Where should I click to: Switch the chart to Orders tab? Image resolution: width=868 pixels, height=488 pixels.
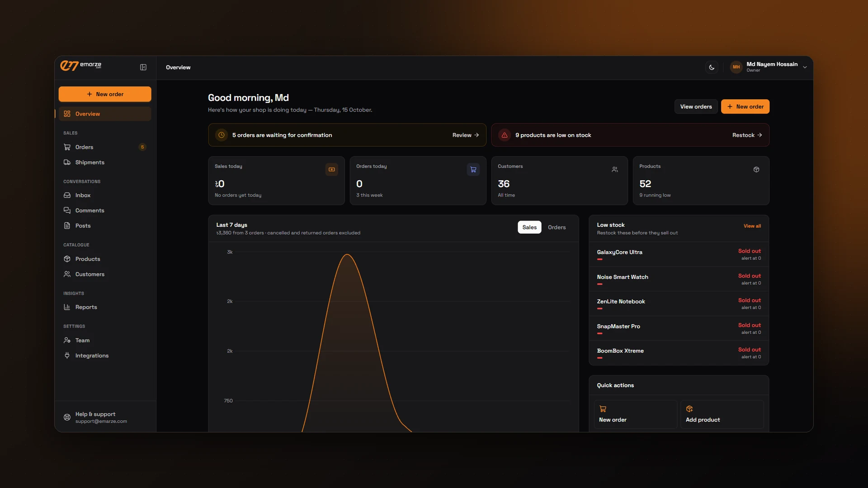point(557,227)
